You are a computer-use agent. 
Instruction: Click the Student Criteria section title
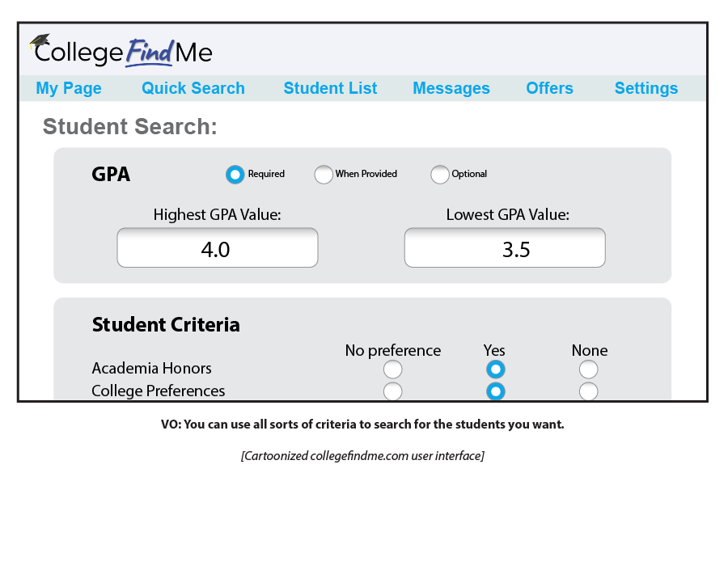[166, 325]
